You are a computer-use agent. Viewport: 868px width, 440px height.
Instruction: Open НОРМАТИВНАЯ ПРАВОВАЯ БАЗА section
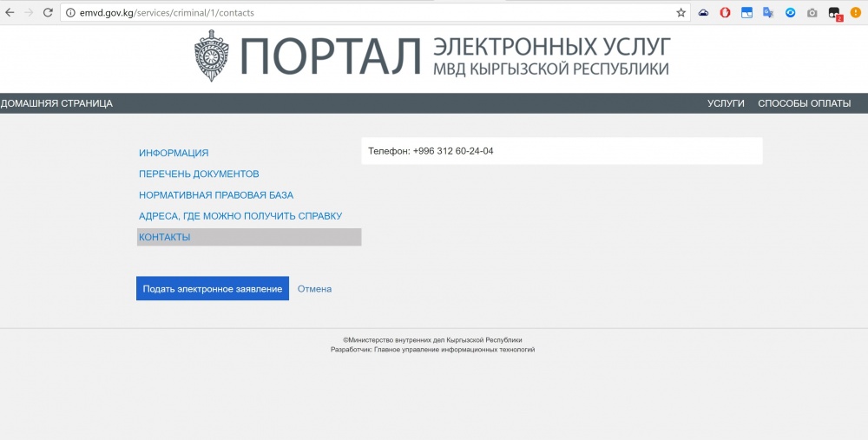point(216,194)
